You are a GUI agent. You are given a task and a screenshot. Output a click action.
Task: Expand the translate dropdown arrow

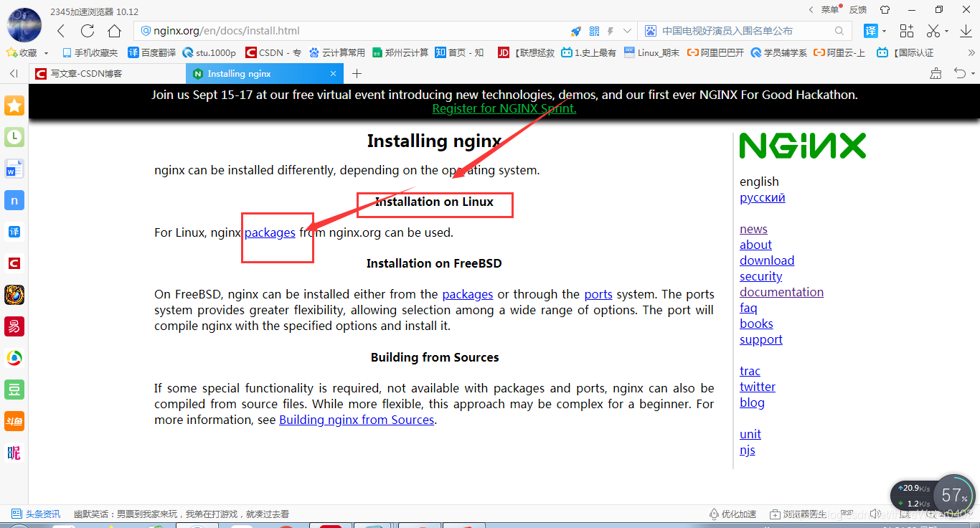(x=884, y=32)
